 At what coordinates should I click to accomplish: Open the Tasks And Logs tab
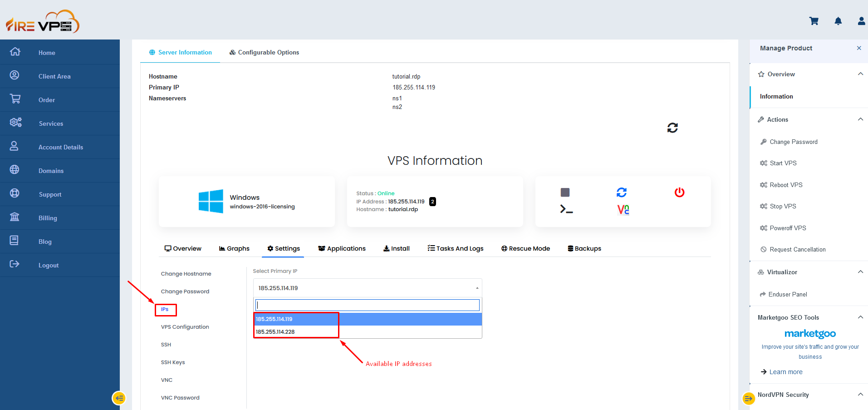(456, 248)
